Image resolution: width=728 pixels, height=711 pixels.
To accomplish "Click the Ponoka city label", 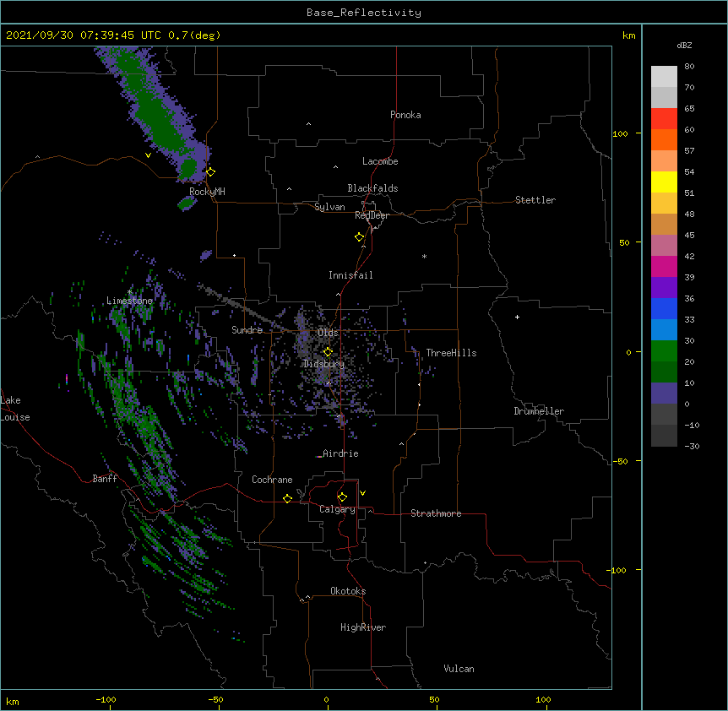I will [x=405, y=115].
